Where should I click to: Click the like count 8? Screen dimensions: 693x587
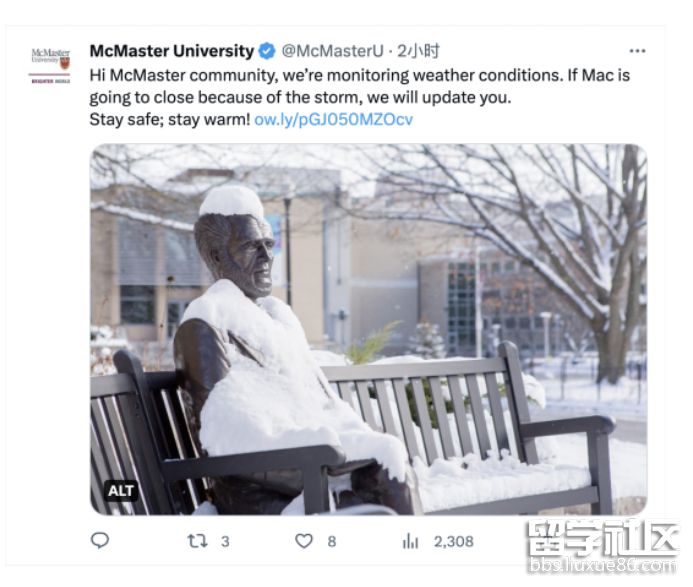pos(332,541)
